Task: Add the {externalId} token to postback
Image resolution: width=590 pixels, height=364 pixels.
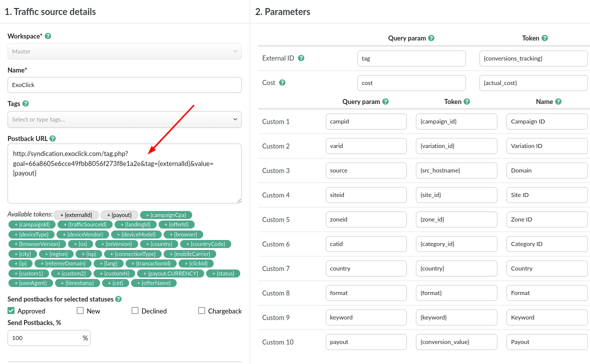Action: click(76, 214)
